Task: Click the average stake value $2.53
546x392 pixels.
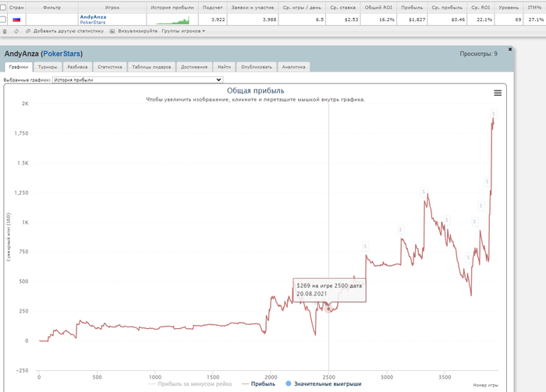Action: point(351,19)
